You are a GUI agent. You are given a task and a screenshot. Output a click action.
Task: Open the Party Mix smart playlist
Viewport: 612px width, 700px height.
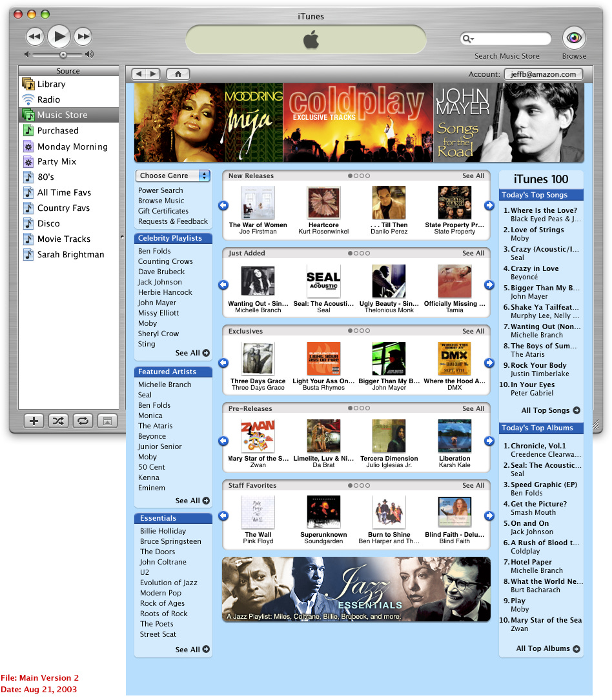click(69, 161)
